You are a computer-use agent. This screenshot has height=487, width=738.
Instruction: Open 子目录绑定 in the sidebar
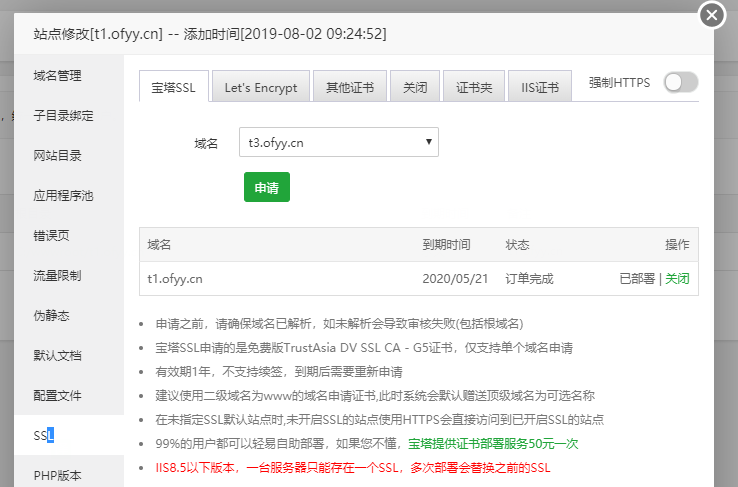click(63, 115)
